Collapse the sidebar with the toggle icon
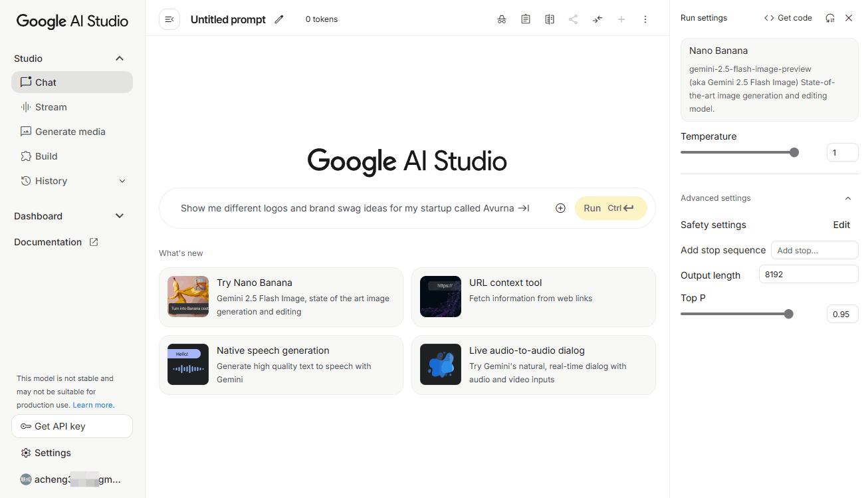 [169, 19]
